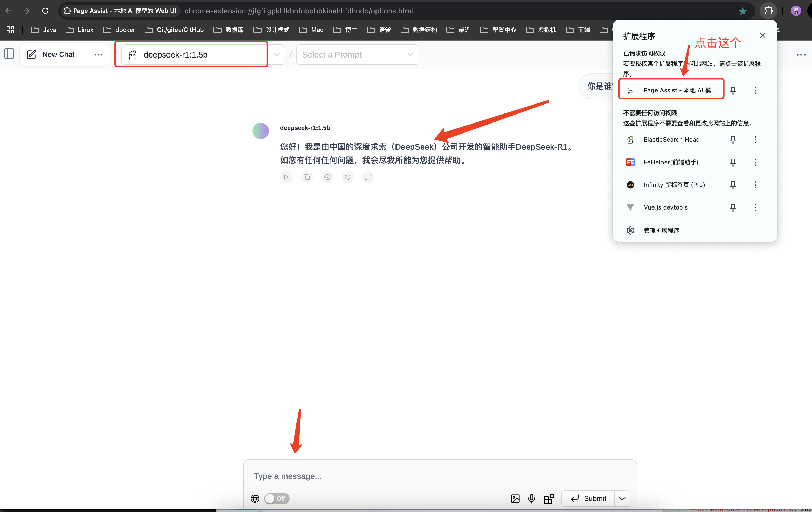Copy deepseek-r1's response using the copy icon
812x512 pixels.
click(306, 177)
